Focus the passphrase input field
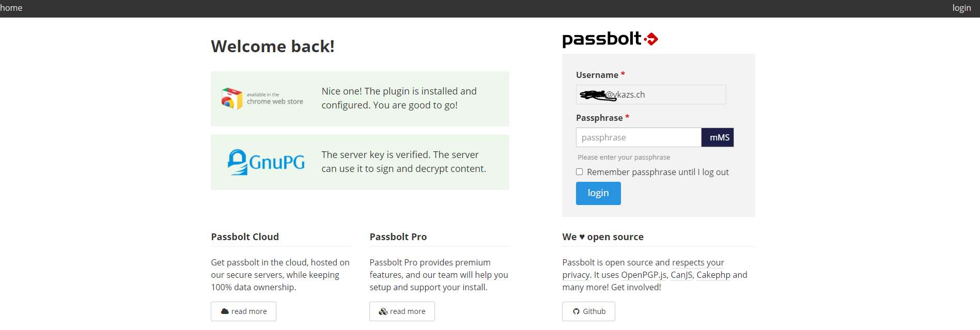980x330 pixels. pyautogui.click(x=639, y=137)
